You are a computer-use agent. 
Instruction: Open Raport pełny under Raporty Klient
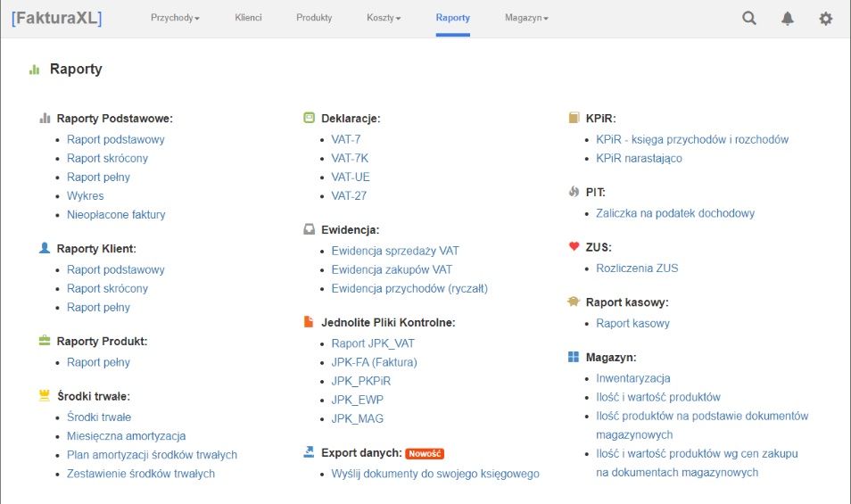pos(98,308)
